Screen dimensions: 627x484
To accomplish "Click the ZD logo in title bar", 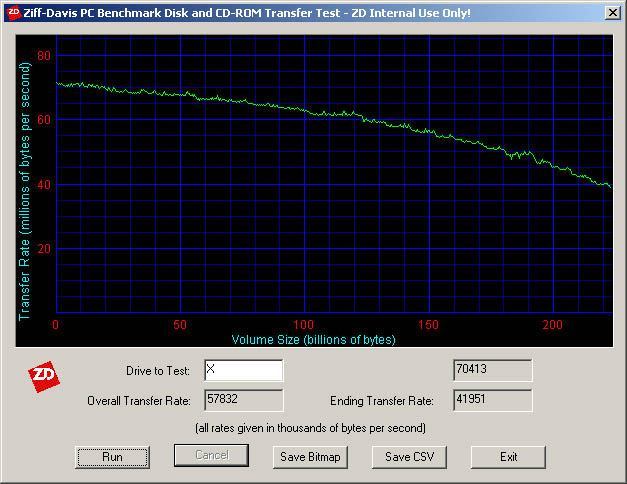I will [x=14, y=13].
